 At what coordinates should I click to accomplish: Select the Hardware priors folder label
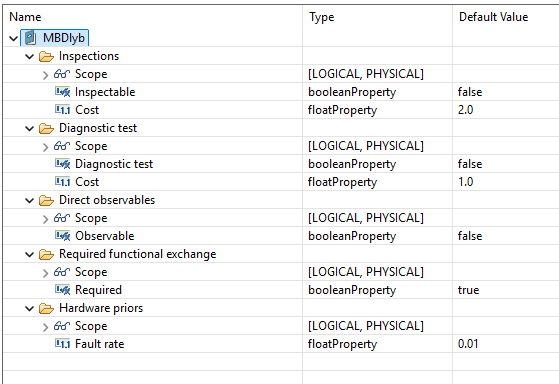pyautogui.click(x=101, y=308)
